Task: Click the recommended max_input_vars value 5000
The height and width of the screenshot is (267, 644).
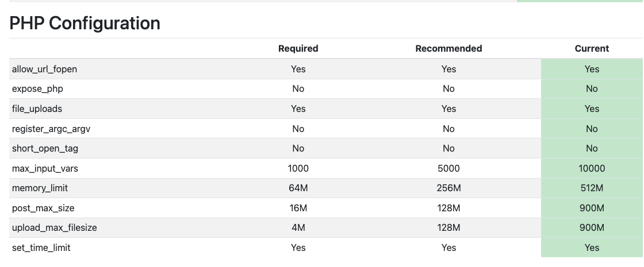Action: pos(448,168)
